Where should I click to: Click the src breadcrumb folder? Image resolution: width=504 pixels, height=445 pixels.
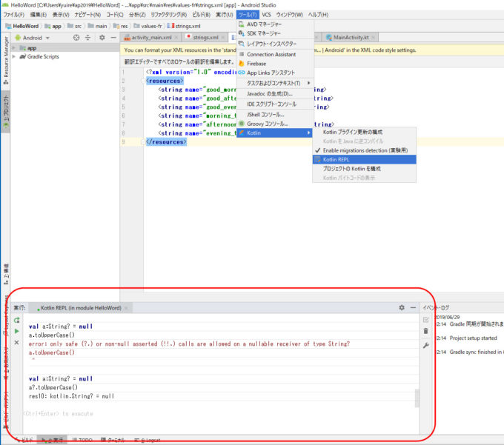75,26
